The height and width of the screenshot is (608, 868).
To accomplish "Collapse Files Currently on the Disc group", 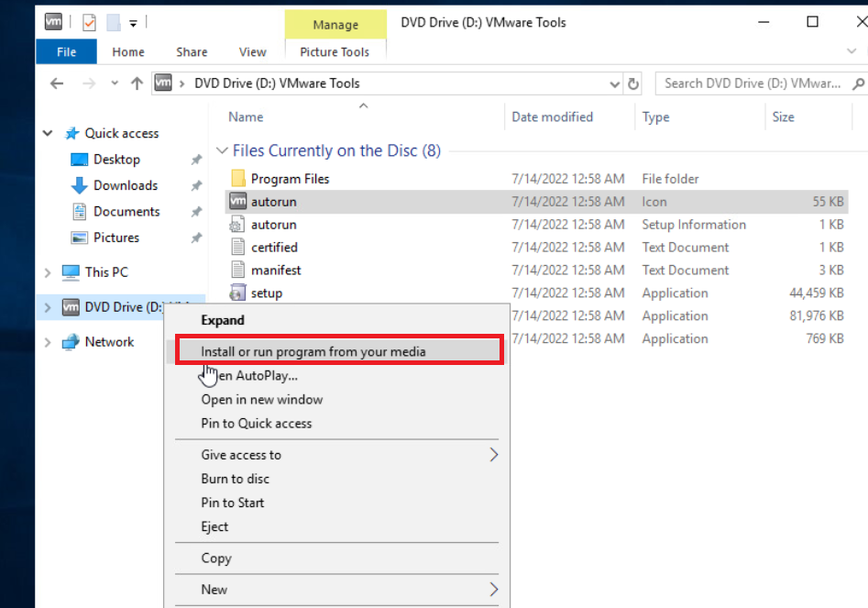I will 222,150.
